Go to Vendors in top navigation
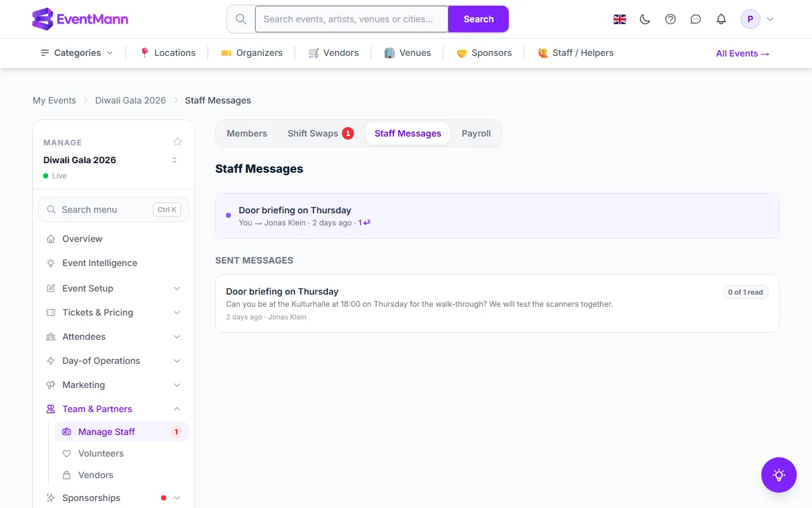 (x=334, y=53)
